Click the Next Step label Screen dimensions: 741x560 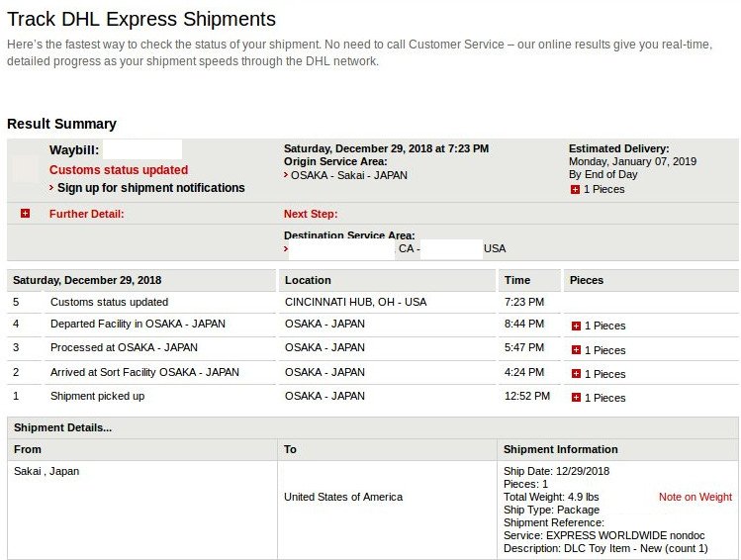[x=311, y=214]
